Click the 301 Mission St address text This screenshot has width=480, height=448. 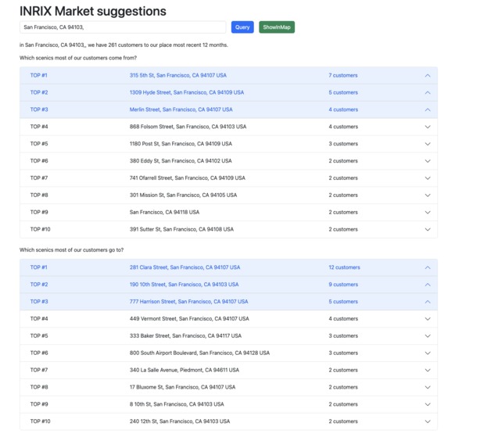point(183,195)
